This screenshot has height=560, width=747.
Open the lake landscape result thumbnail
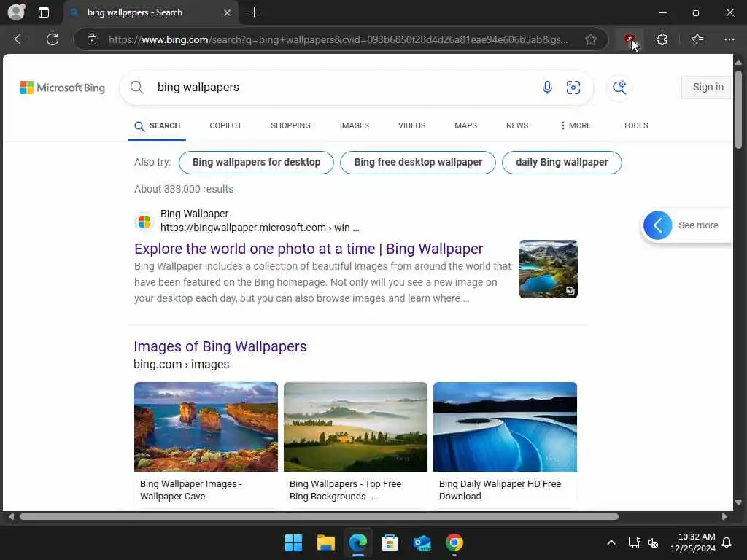pos(549,269)
